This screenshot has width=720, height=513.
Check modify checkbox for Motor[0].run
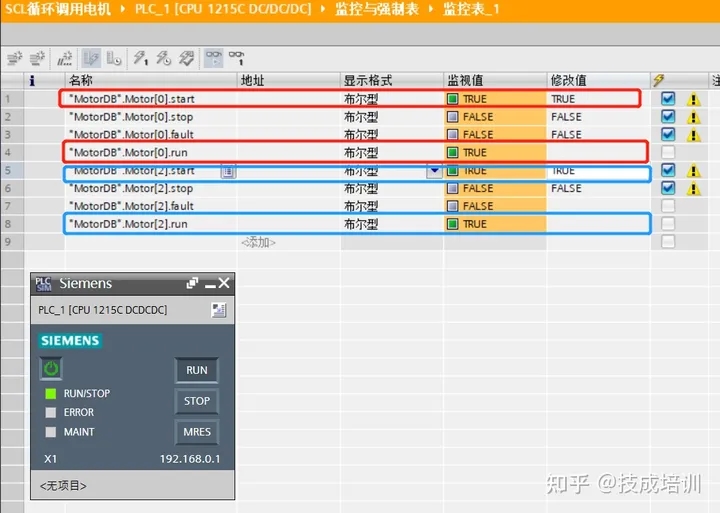coord(668,152)
